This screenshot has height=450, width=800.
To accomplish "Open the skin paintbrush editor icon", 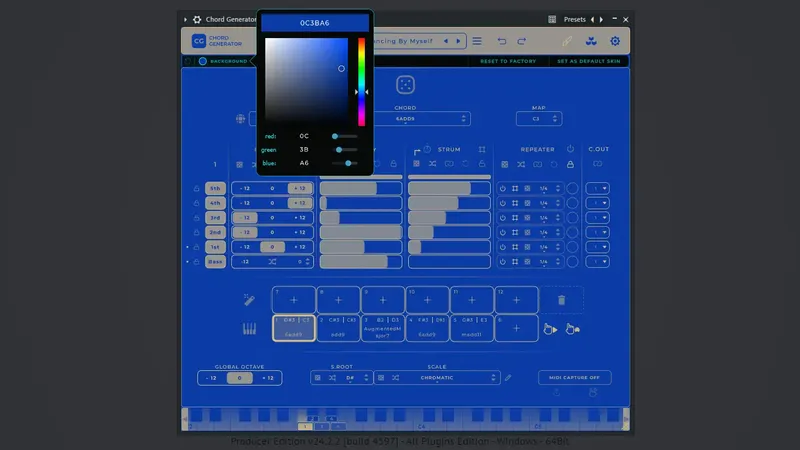I will pyautogui.click(x=567, y=41).
